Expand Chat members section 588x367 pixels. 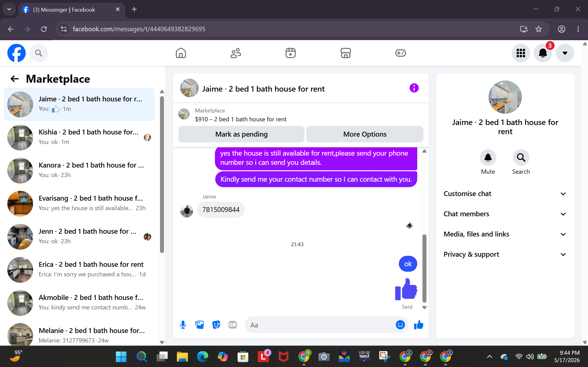[x=505, y=214]
